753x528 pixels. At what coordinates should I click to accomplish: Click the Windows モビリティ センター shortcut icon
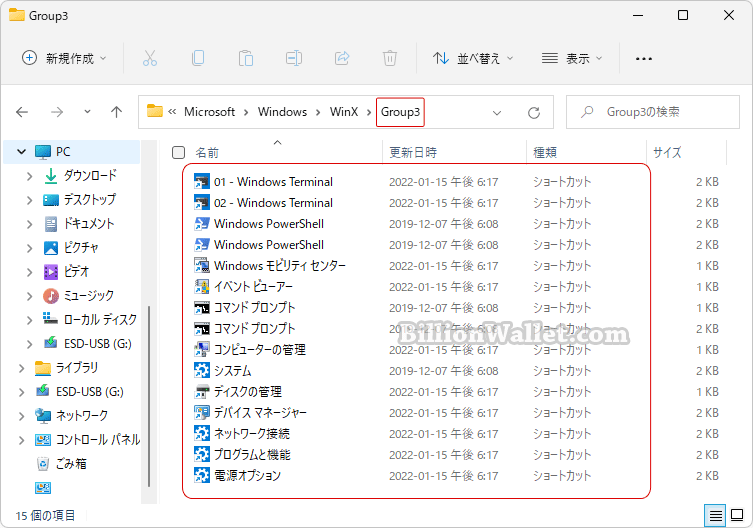(x=202, y=266)
